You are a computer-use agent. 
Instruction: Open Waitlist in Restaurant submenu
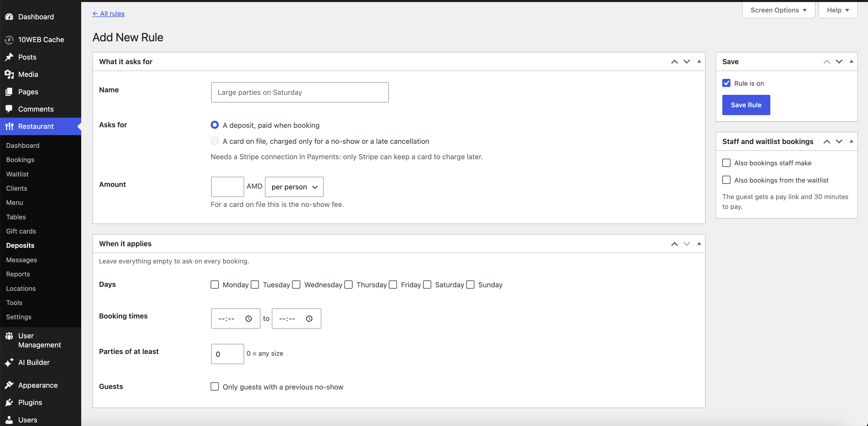(17, 174)
